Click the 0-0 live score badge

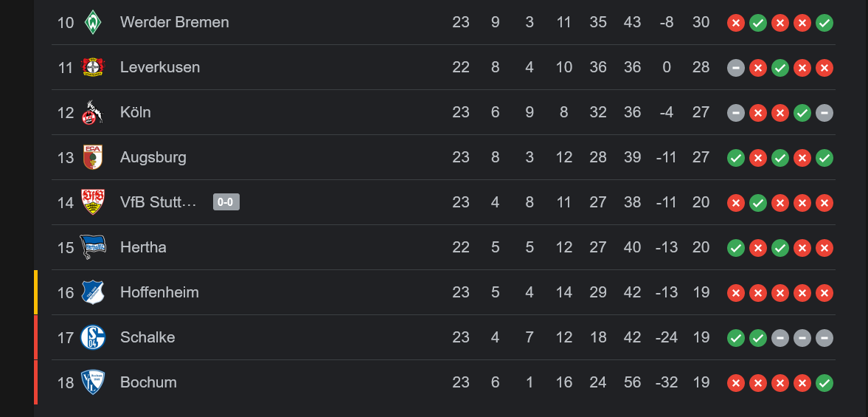tap(226, 202)
